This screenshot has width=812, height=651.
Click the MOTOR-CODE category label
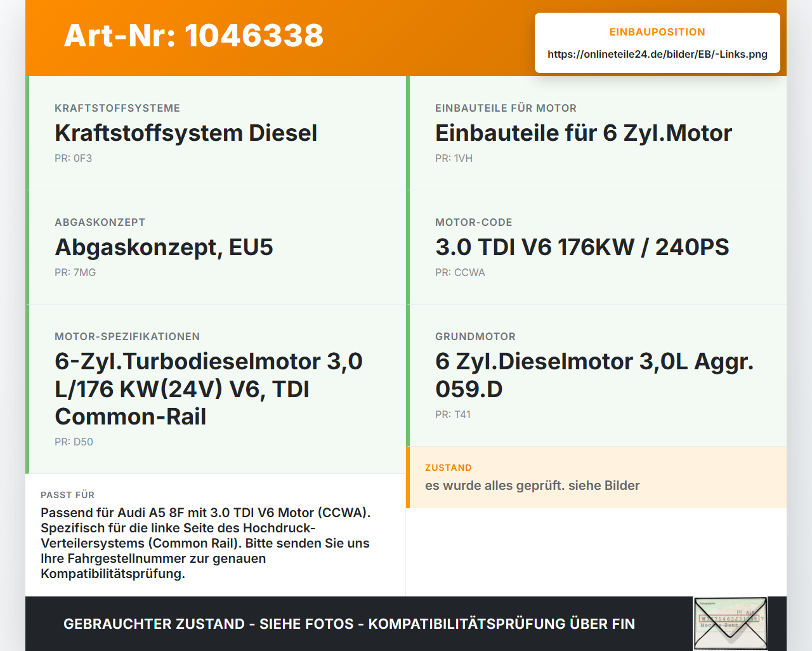473,222
